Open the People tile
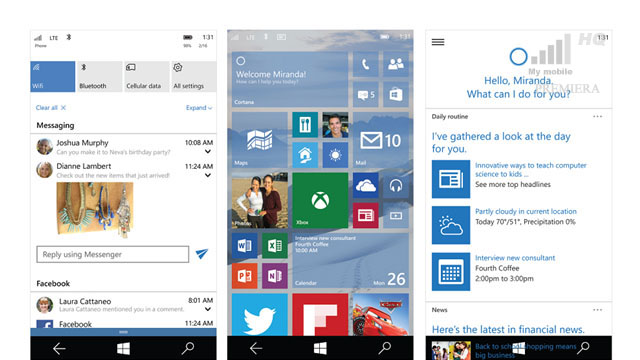The height and width of the screenshot is (360, 640). [396, 64]
